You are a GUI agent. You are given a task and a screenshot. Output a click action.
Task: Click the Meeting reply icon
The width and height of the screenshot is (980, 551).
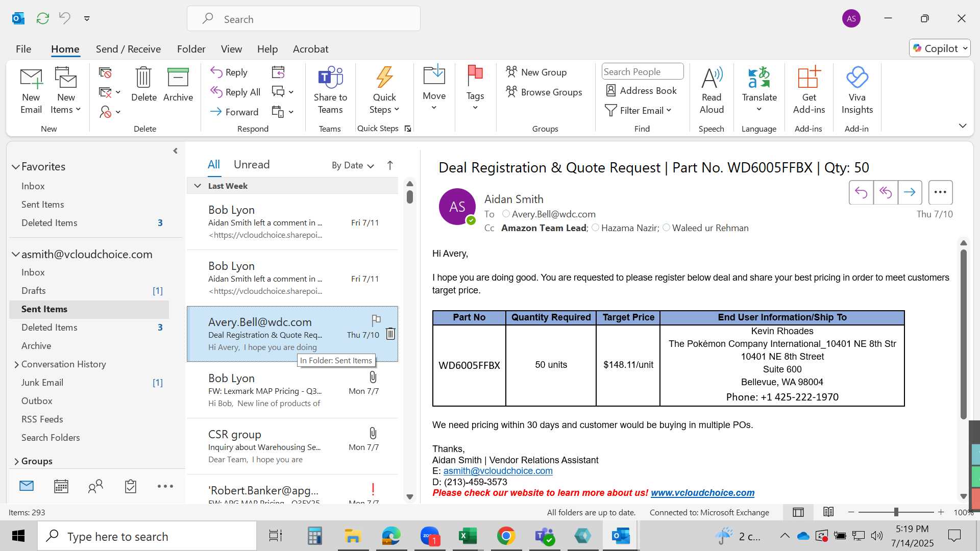[278, 72]
